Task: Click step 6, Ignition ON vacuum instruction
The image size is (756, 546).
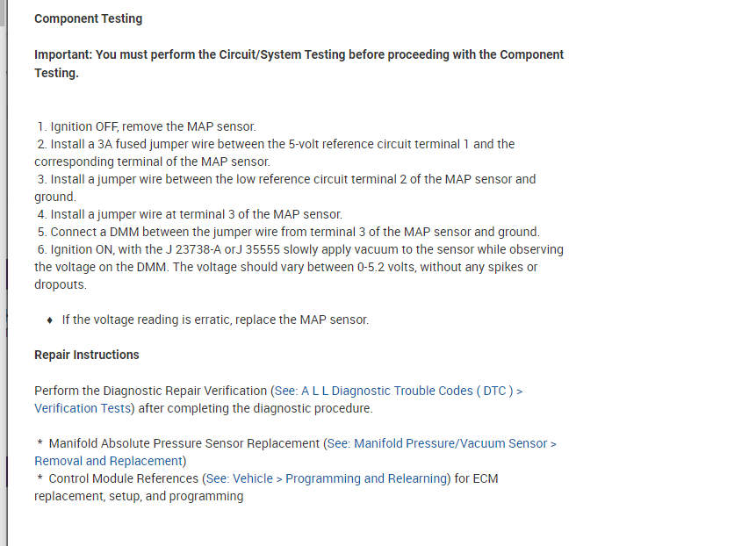Action: tap(300, 249)
